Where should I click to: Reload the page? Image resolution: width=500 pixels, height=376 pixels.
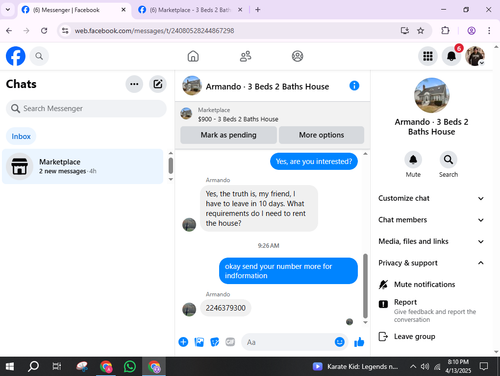click(x=44, y=31)
